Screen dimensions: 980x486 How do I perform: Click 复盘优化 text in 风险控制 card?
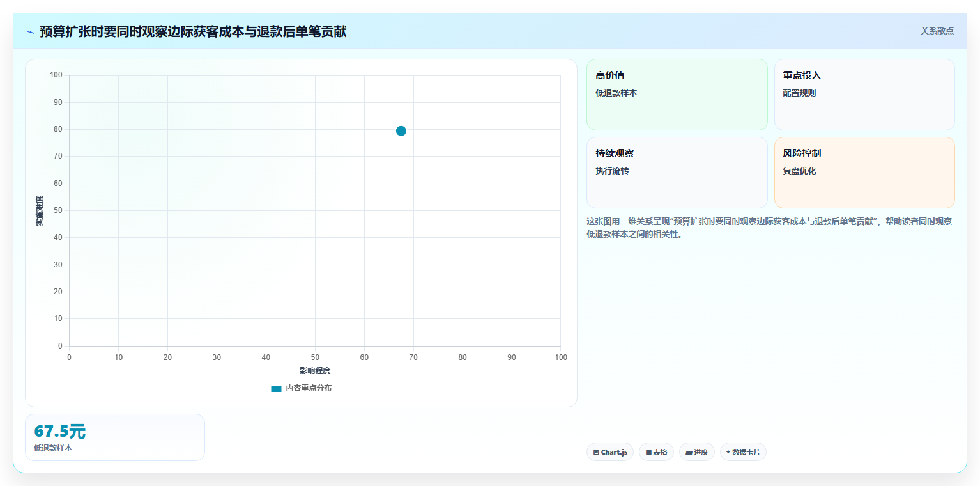pos(799,171)
